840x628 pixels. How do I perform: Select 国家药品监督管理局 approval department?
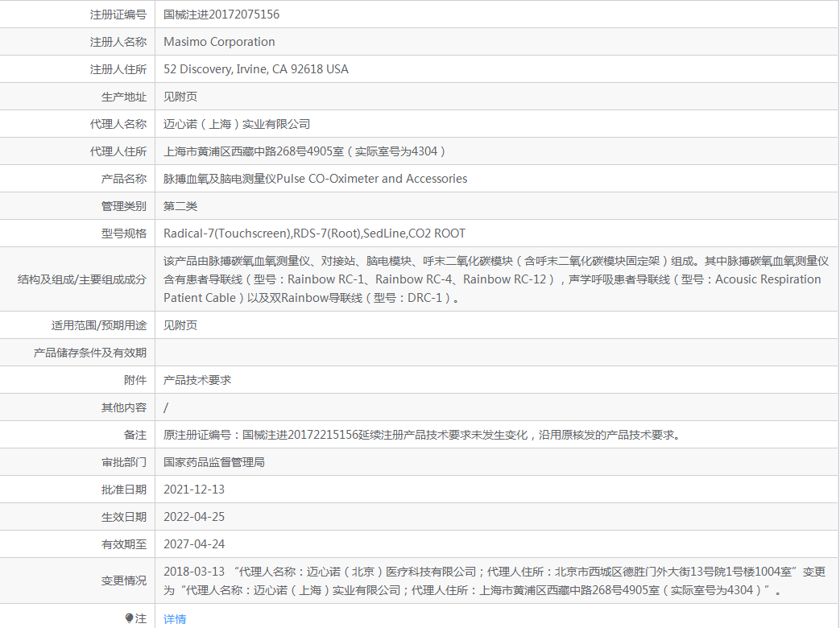[213, 462]
